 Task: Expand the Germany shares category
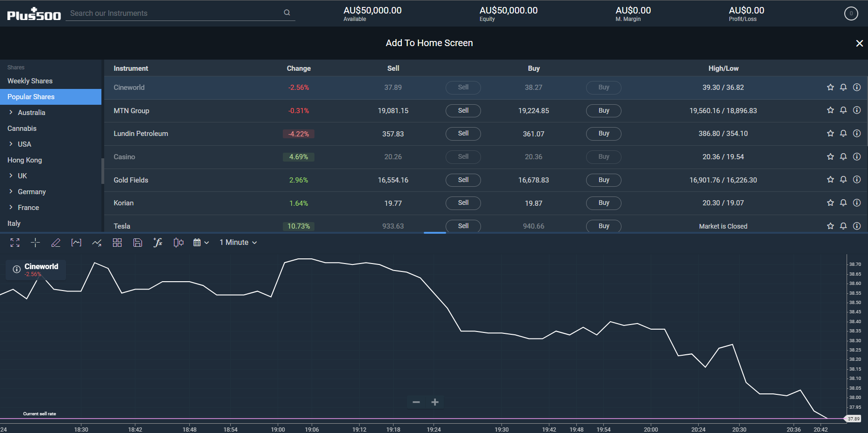coord(11,192)
